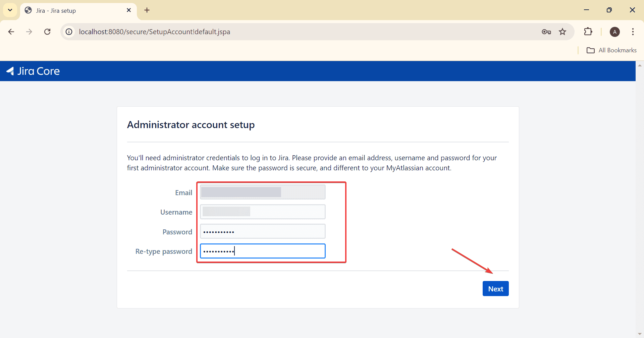Click the Username label
644x338 pixels.
pyautogui.click(x=176, y=212)
